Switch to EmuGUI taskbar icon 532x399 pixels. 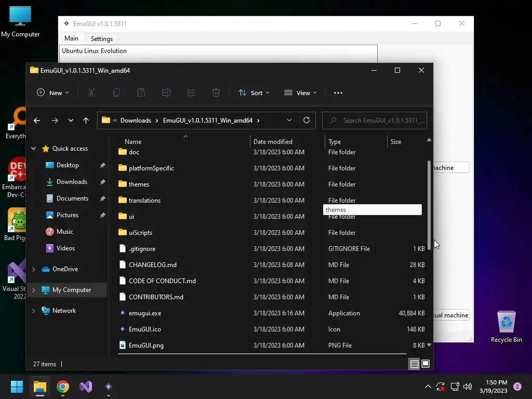108,387
